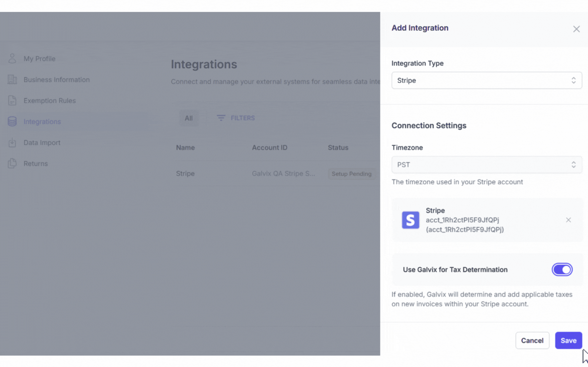Open Data Import section

(42, 142)
